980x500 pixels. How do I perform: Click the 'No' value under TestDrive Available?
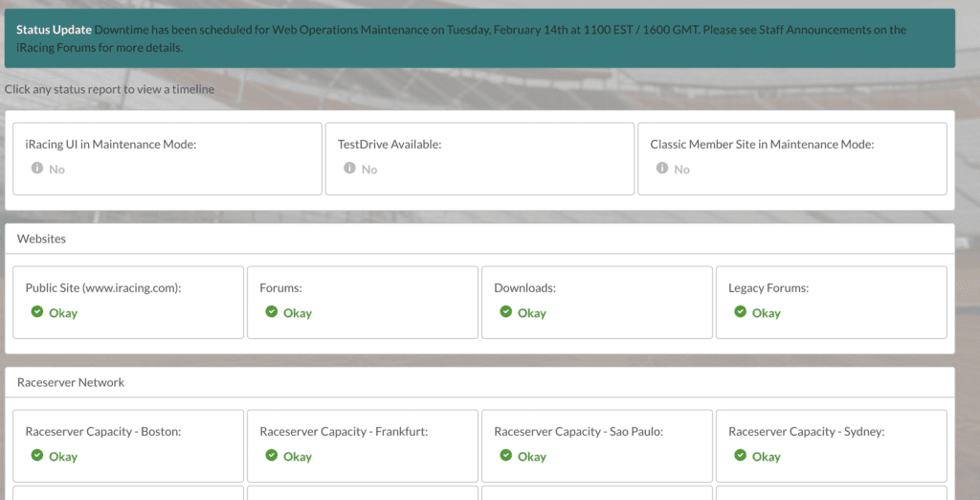coord(369,170)
